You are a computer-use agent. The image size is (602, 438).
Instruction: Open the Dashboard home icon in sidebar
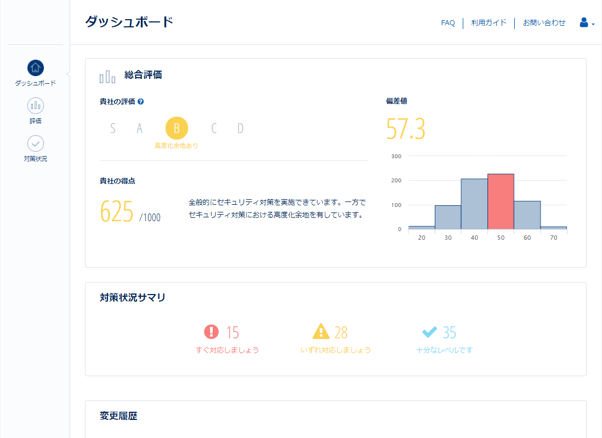[35, 68]
